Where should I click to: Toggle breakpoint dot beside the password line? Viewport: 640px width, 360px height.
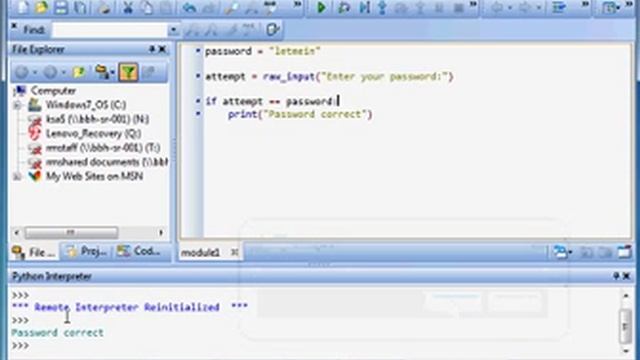pos(198,51)
